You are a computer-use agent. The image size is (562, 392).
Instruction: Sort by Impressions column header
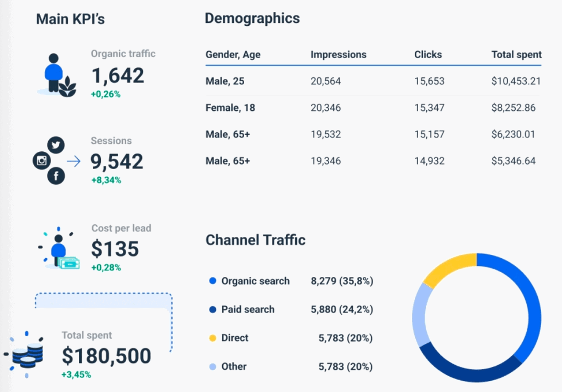coord(338,54)
